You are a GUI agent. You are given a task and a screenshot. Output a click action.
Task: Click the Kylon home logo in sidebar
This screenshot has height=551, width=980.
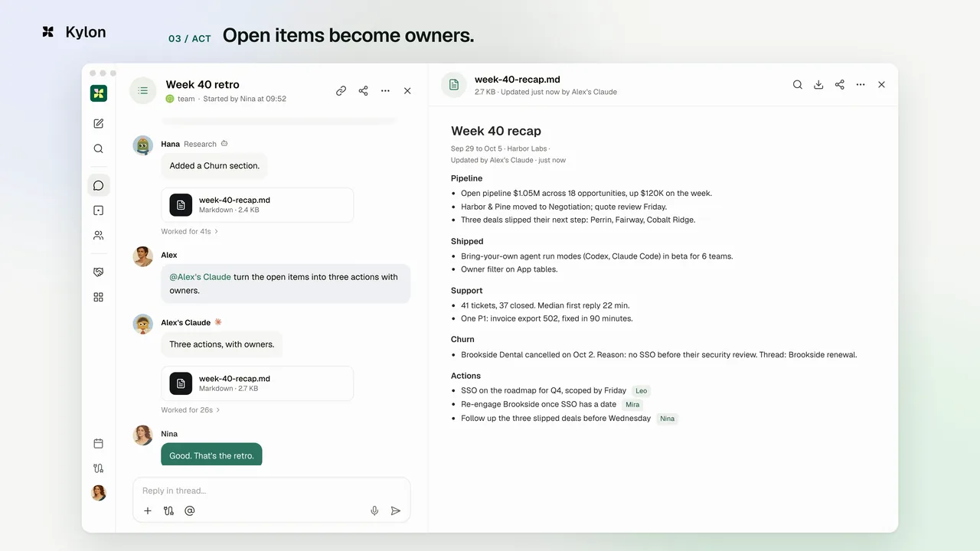98,93
